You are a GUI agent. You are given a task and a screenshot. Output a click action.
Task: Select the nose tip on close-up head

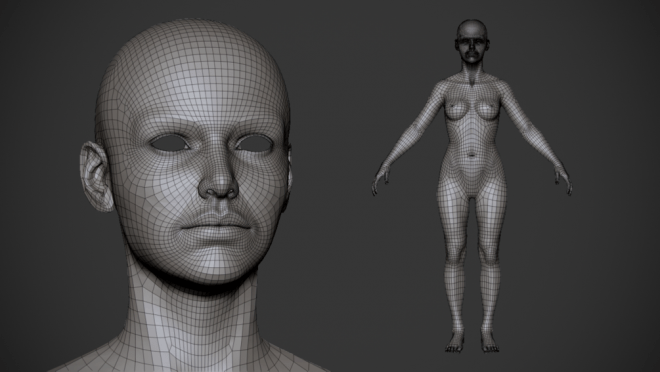(x=218, y=183)
